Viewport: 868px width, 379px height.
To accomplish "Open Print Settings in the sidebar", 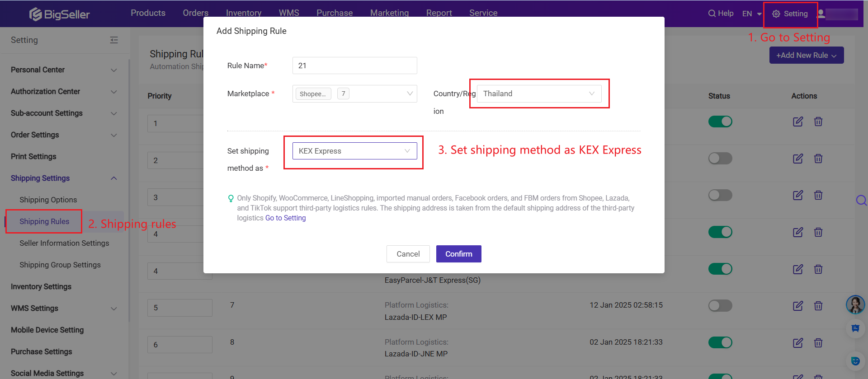I will click(33, 157).
